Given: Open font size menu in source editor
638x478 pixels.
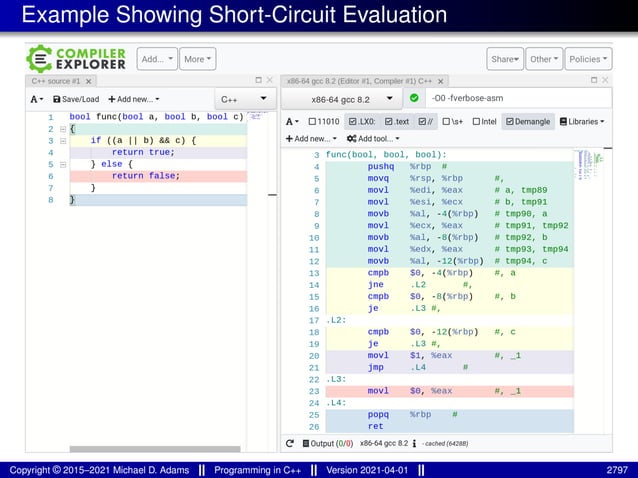Looking at the screenshot, I should pyautogui.click(x=37, y=99).
